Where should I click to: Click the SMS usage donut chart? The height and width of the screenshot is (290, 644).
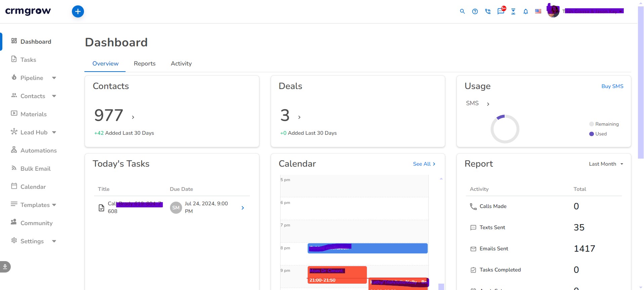[x=505, y=129]
